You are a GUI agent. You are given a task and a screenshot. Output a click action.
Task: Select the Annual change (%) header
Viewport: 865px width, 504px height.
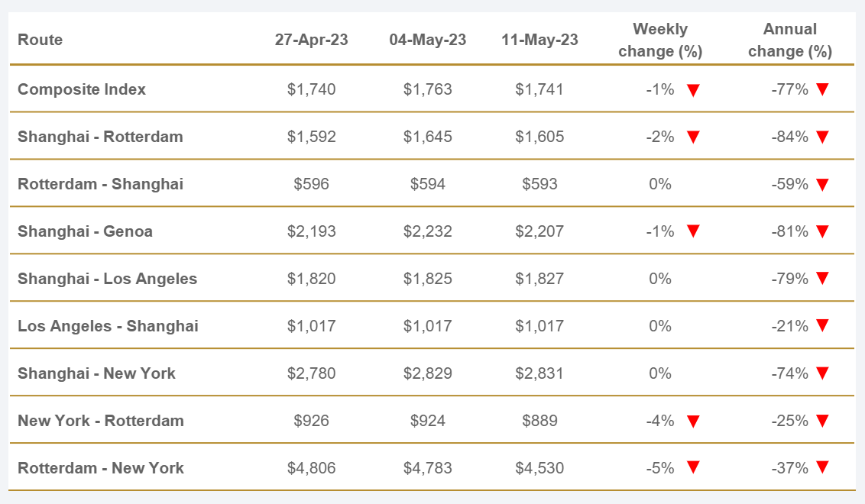[789, 40]
